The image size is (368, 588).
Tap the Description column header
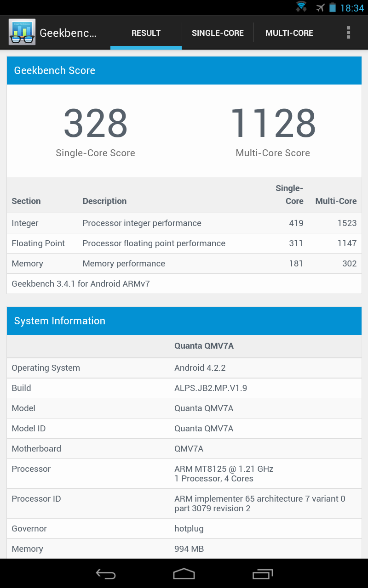pos(104,201)
